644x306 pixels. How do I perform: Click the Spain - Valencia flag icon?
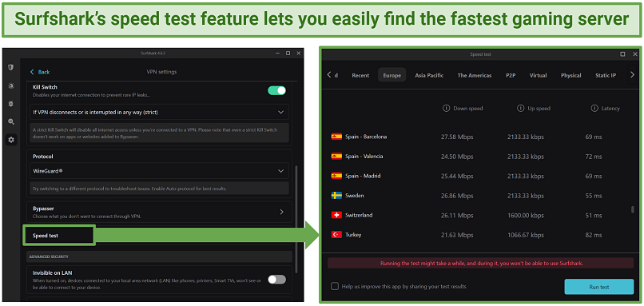point(336,157)
